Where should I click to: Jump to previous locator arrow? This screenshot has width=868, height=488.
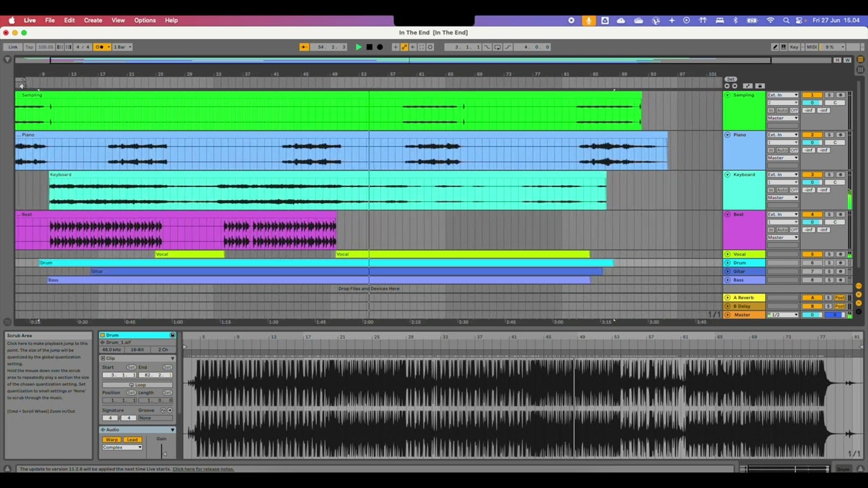727,86
